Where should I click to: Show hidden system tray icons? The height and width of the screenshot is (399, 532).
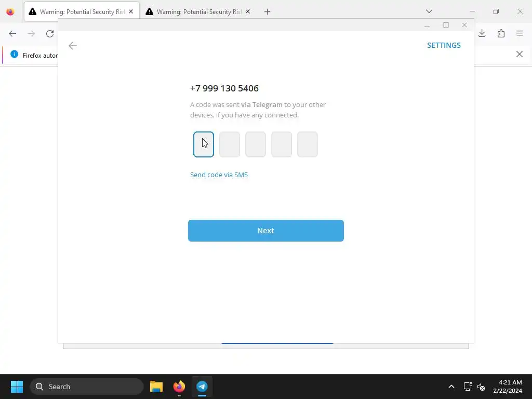point(451,387)
